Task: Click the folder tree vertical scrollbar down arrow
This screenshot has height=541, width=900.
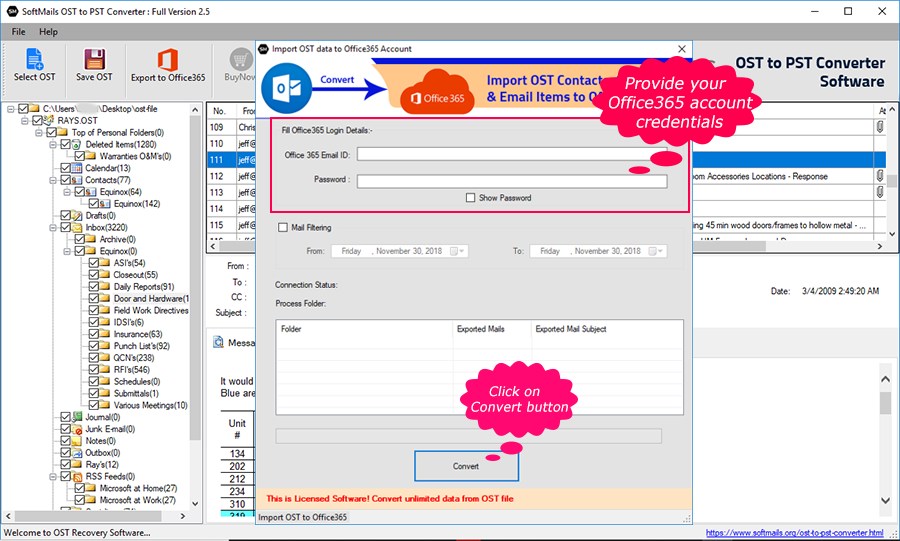Action: (x=195, y=504)
